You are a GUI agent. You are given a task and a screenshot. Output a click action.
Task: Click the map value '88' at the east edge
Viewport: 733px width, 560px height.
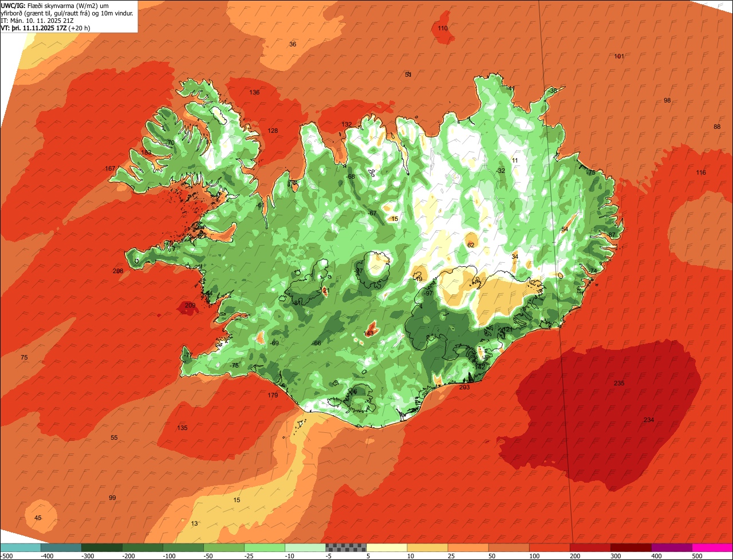(x=717, y=127)
